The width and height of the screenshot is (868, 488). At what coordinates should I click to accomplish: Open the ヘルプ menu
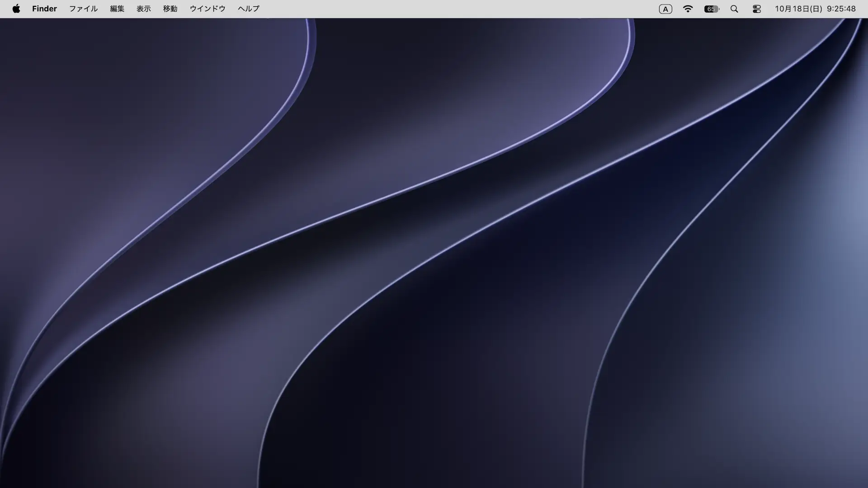coord(249,9)
